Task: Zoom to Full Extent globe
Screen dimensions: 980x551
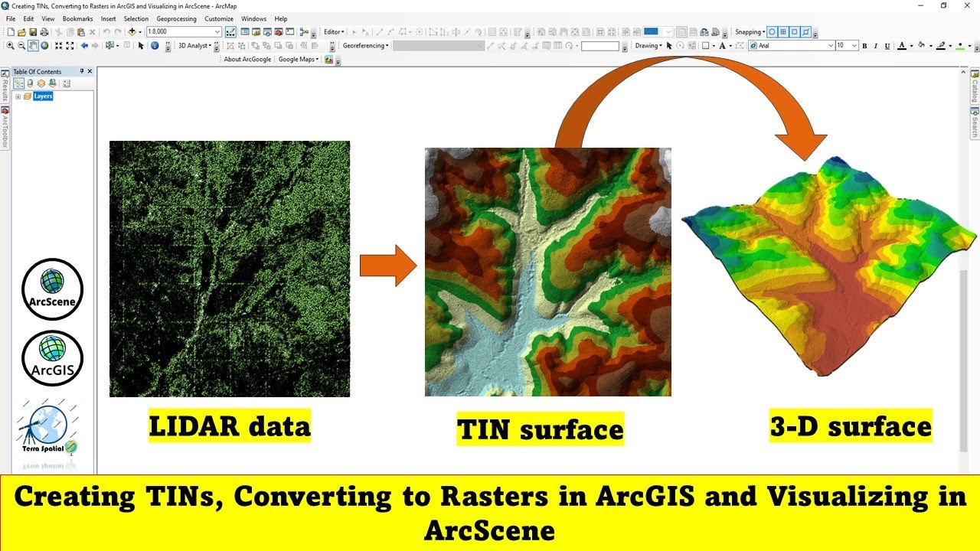Action: (x=44, y=46)
